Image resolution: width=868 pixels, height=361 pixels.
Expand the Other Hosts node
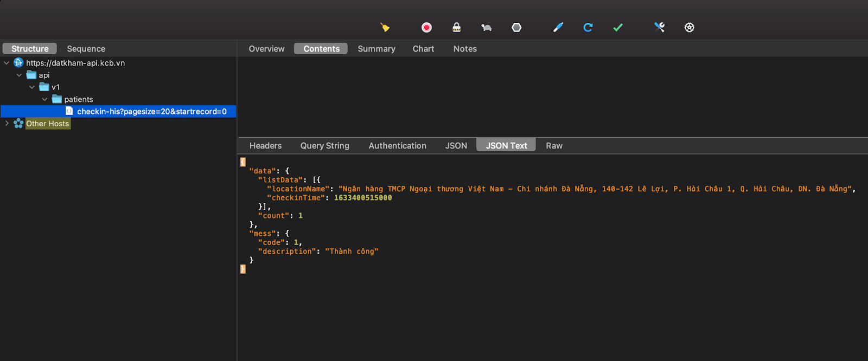click(x=7, y=123)
